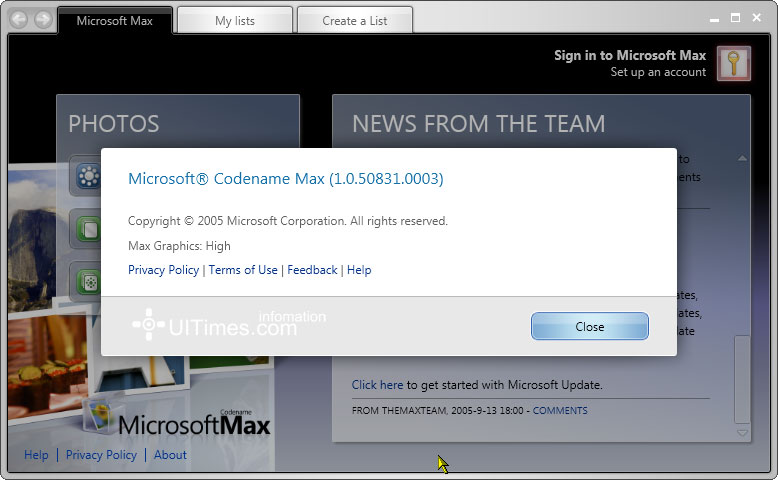The width and height of the screenshot is (778, 480).
Task: Switch to the My lists tab
Action: click(235, 21)
